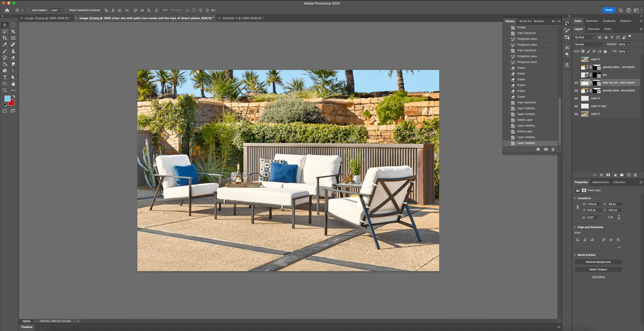Image resolution: width=644 pixels, height=331 pixels.
Task: Collapse the Quick Actions section
Action: click(x=575, y=255)
